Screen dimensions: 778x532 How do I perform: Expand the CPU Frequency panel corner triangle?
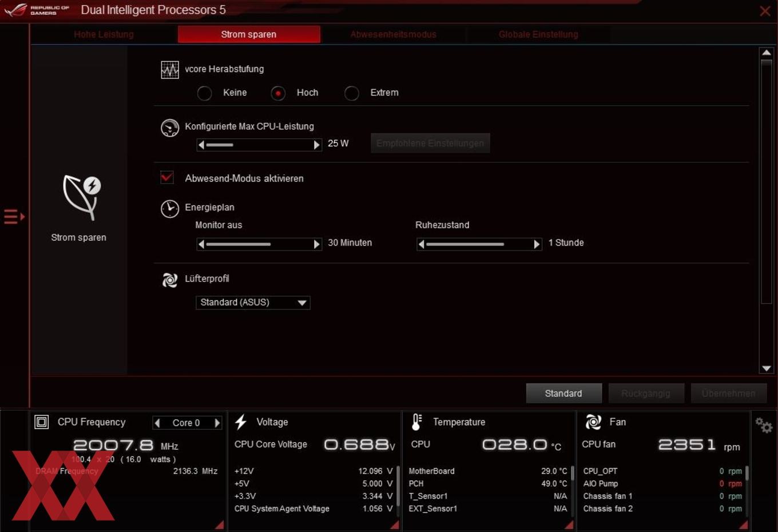click(x=220, y=525)
